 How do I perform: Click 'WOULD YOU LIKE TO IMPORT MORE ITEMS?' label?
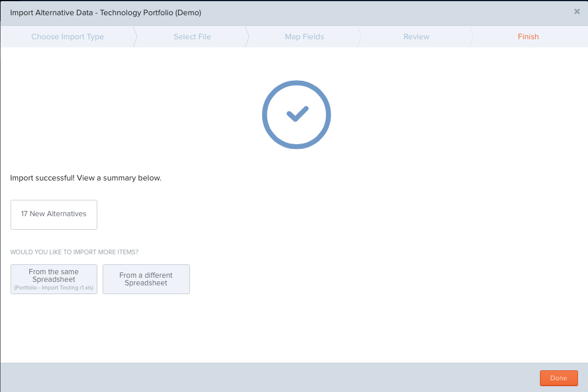tap(74, 252)
